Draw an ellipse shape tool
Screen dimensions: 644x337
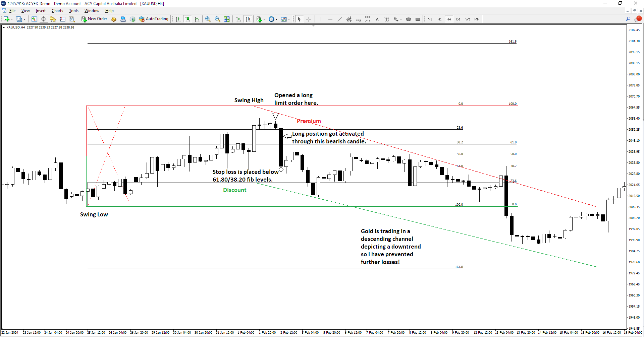tap(408, 19)
